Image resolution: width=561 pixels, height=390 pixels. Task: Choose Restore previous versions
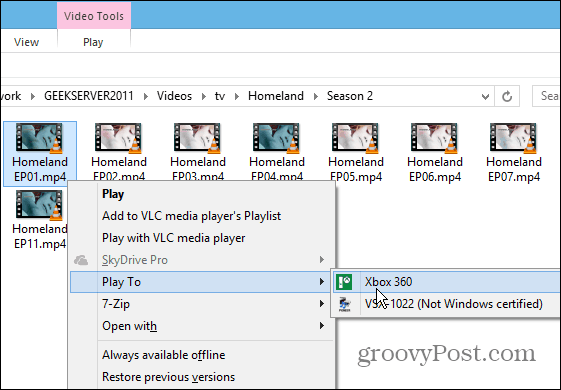[x=202, y=377]
